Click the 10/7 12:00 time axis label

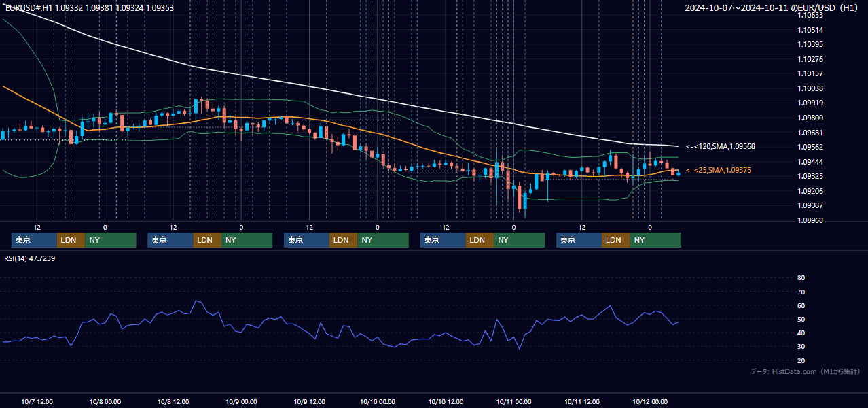[x=37, y=401]
